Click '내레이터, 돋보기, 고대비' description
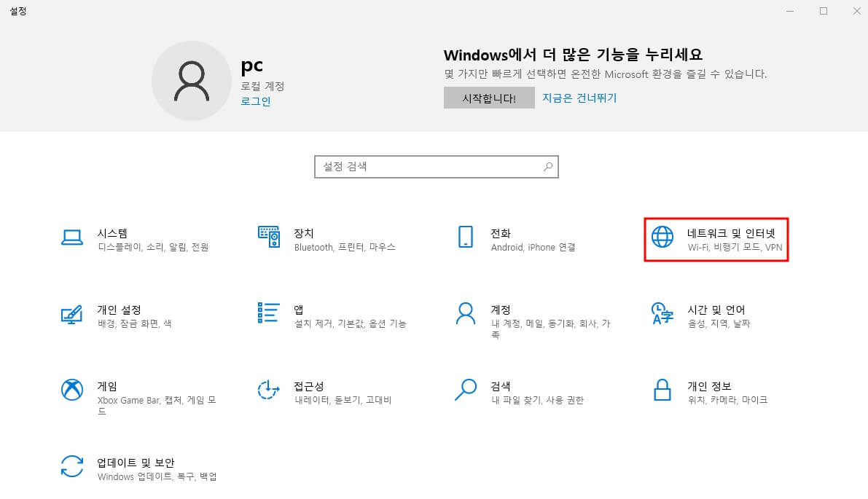This screenshot has width=868, height=499. click(x=343, y=400)
